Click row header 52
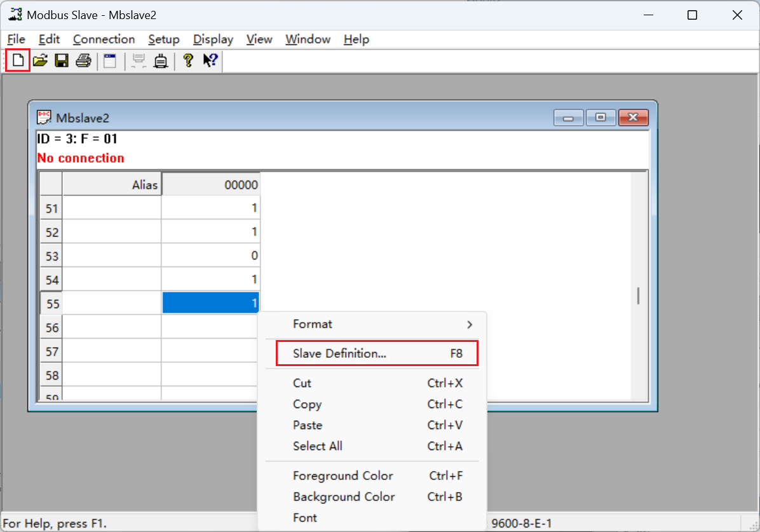 point(51,232)
